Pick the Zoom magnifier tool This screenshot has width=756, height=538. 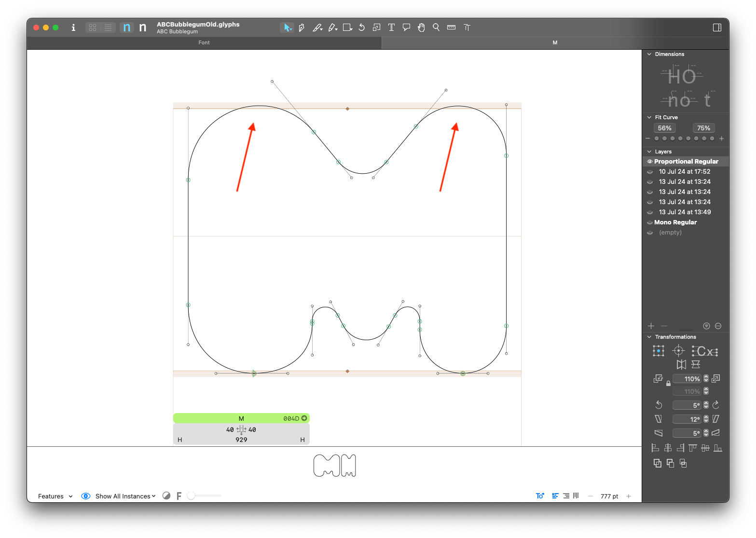[436, 28]
